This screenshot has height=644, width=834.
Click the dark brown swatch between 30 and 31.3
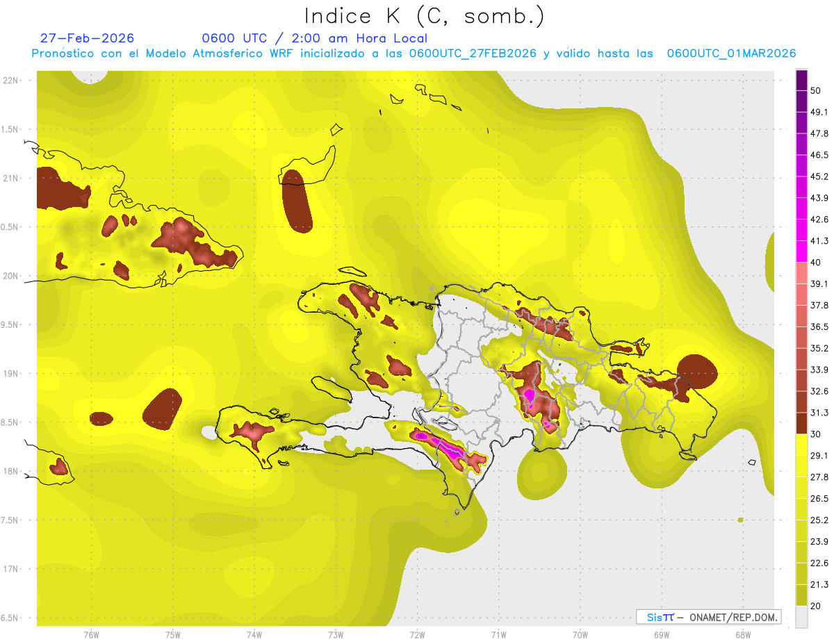802,423
